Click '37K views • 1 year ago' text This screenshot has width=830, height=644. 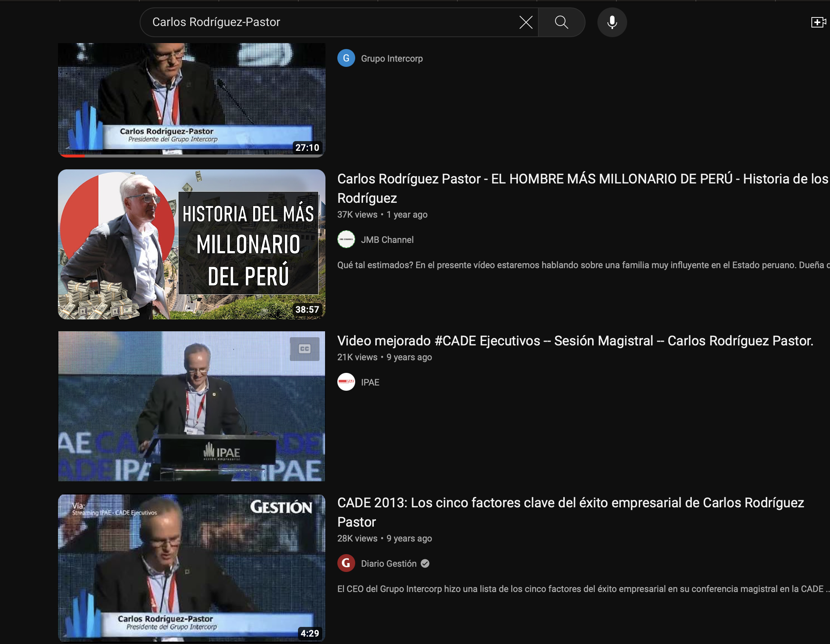pyautogui.click(x=382, y=215)
